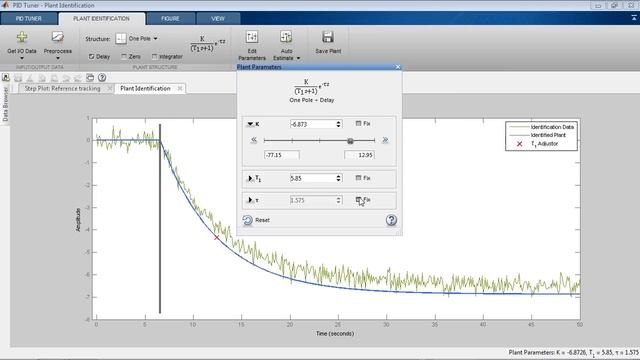The height and width of the screenshot is (360, 640).
Task: Click the Reset button label
Action: coord(262,220)
